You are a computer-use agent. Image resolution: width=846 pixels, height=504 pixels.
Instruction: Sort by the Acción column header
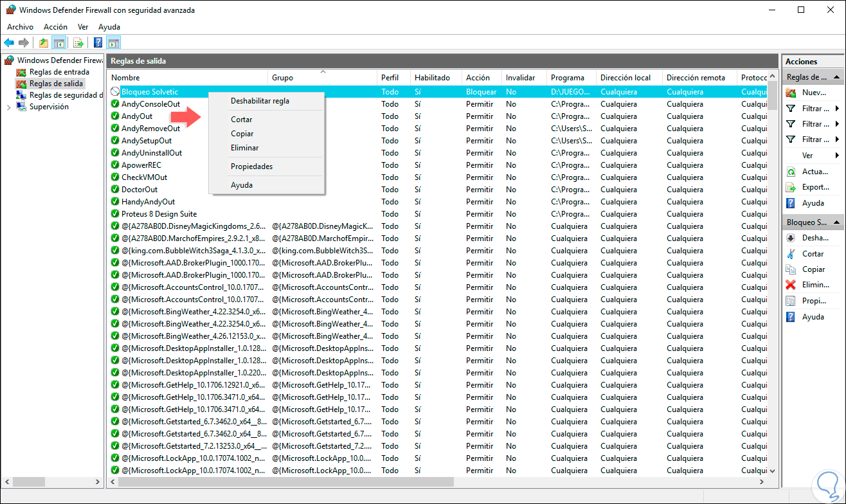(482, 78)
